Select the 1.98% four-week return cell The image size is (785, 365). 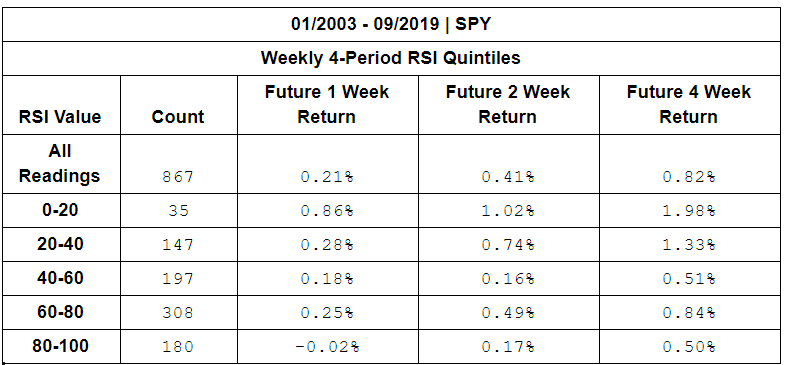688,211
